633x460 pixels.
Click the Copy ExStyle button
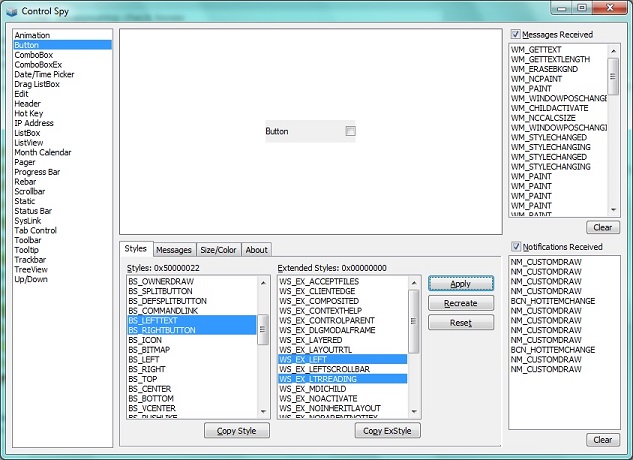pyautogui.click(x=387, y=430)
